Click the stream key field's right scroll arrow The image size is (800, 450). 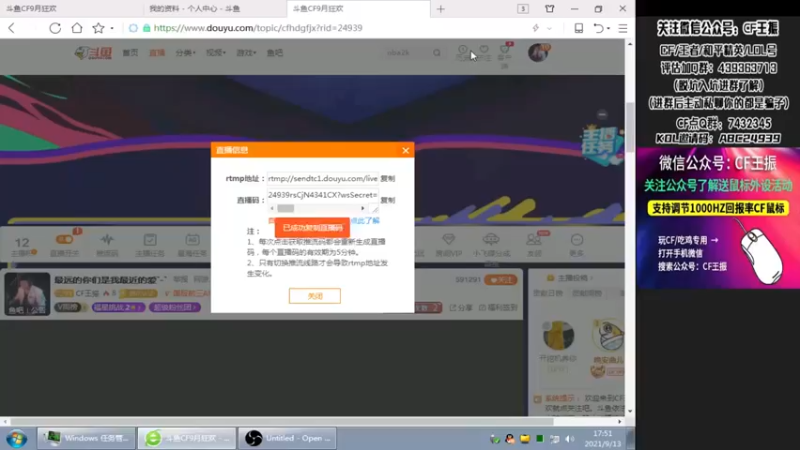pyautogui.click(x=363, y=208)
